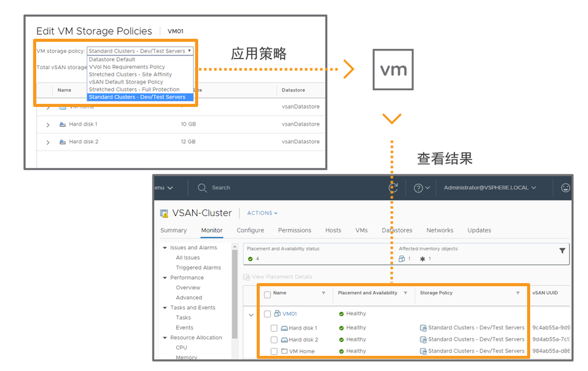Select vSAN Default Storage Policy option
This screenshot has width=588, height=371.
[140, 82]
